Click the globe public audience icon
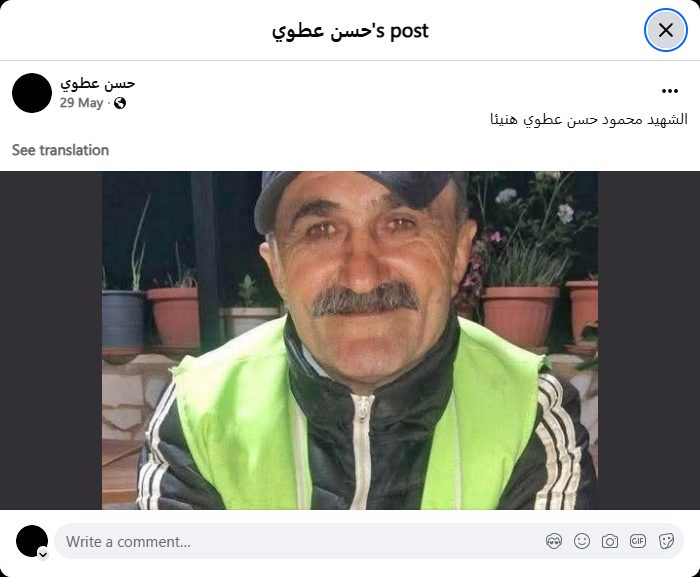700x577 pixels. coord(120,103)
